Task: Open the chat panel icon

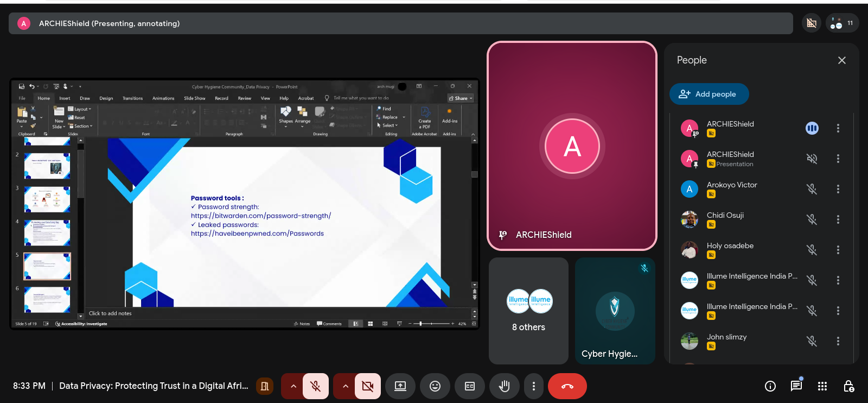Action: click(796, 386)
